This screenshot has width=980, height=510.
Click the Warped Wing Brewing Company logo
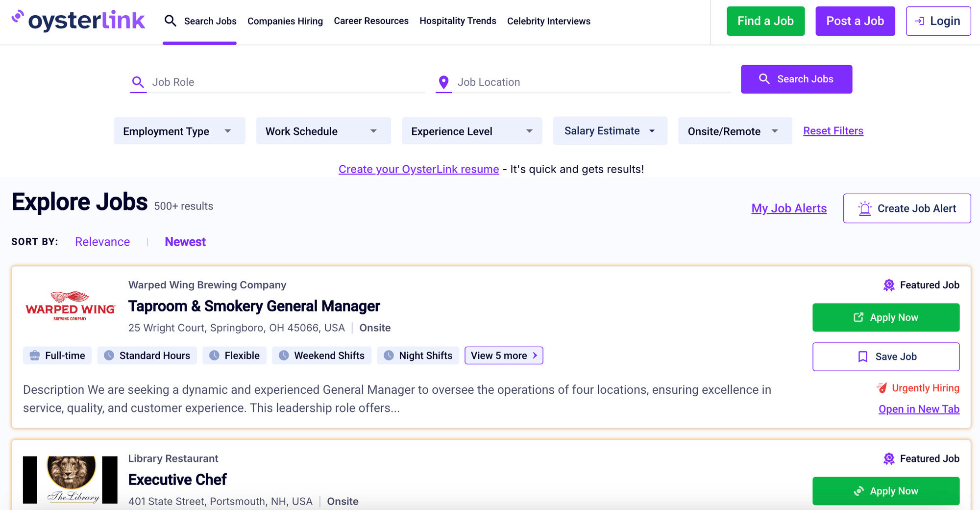(71, 306)
